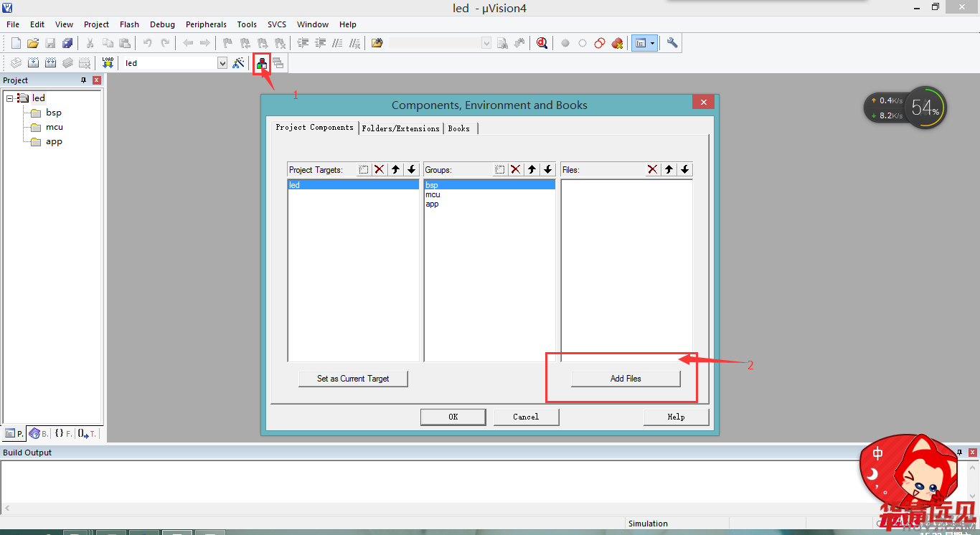Open Target Options with the magic wand icon
This screenshot has height=535, width=980.
[239, 63]
